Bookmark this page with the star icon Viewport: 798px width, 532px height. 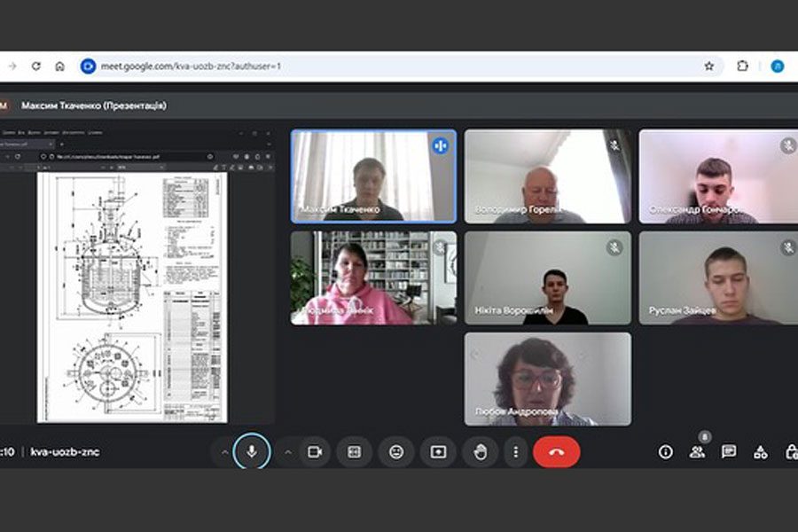coord(709,66)
